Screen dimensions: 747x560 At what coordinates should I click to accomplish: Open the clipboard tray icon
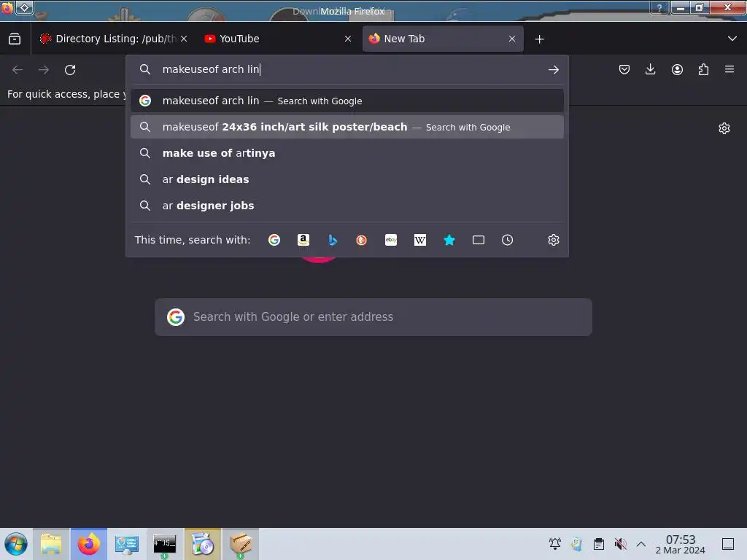point(599,544)
